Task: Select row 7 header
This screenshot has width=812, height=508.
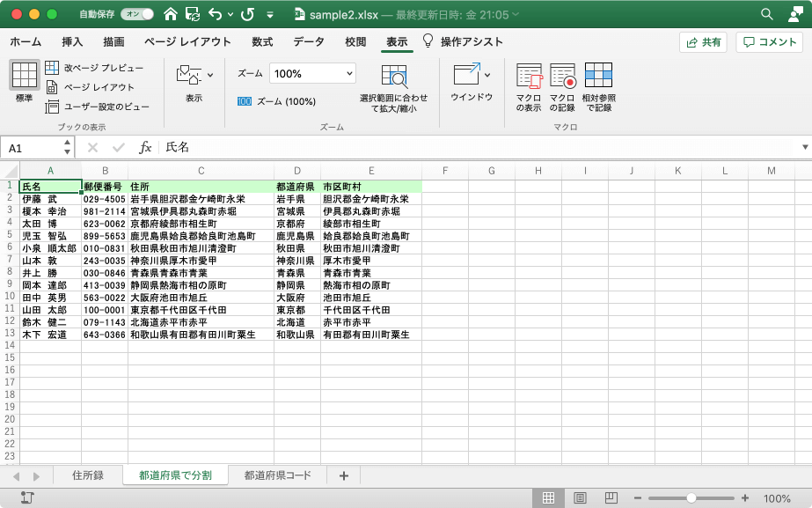Action: [10, 259]
